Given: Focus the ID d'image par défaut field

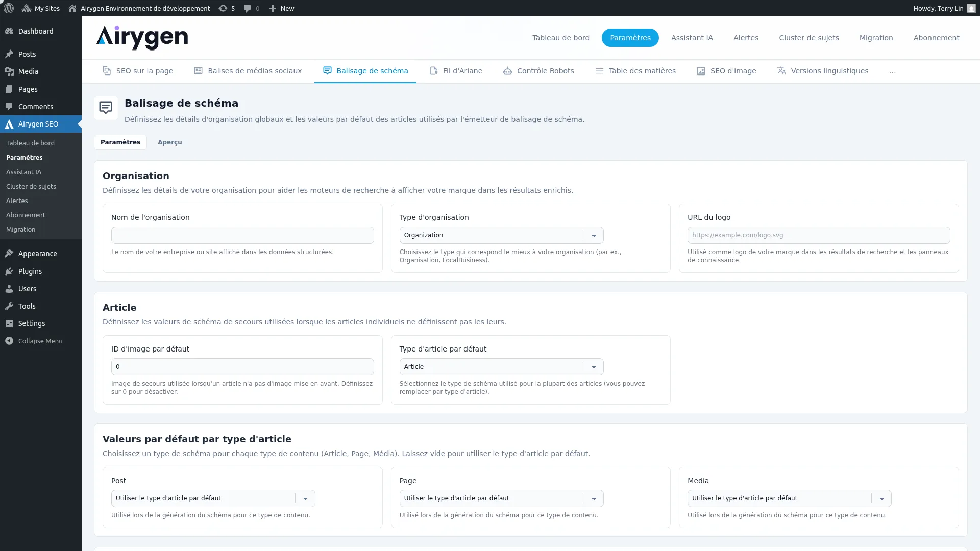Looking at the screenshot, I should (x=242, y=367).
